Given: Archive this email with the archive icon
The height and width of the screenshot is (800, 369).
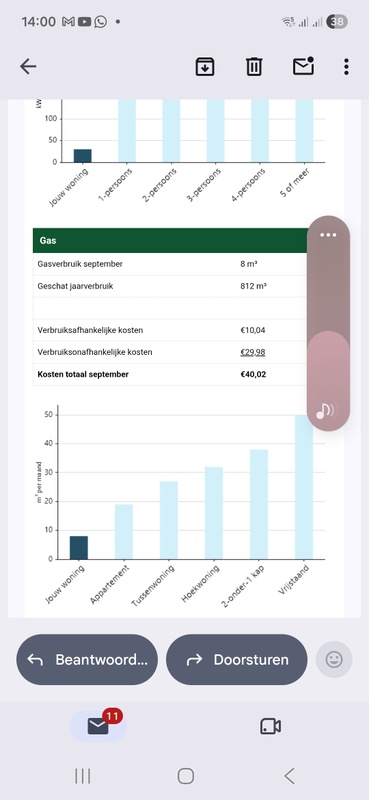Looking at the screenshot, I should 205,66.
